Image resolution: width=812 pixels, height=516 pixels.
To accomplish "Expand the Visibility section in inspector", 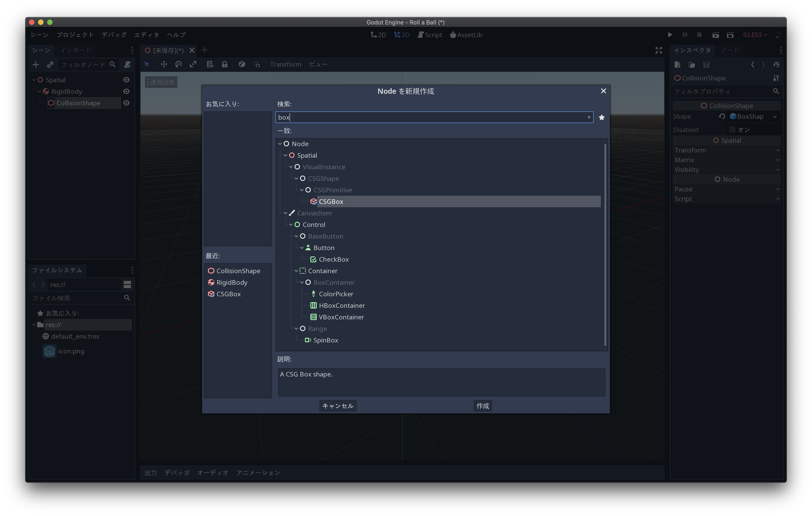I will click(x=727, y=170).
